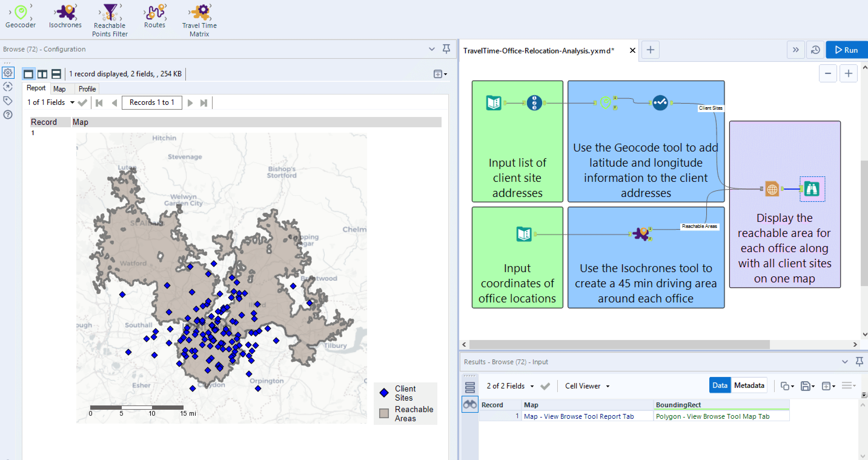868x460 pixels.
Task: Click the canvas horizontal scrollbar
Action: pos(619,344)
